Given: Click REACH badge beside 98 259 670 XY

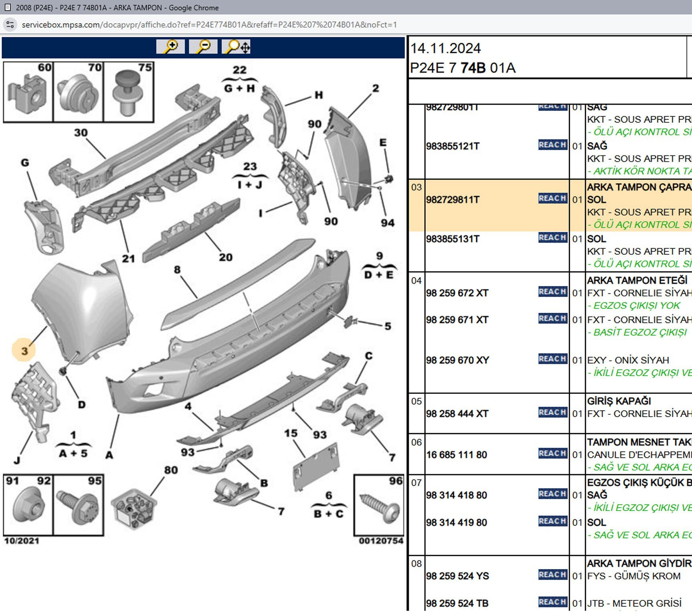Looking at the screenshot, I should (552, 359).
